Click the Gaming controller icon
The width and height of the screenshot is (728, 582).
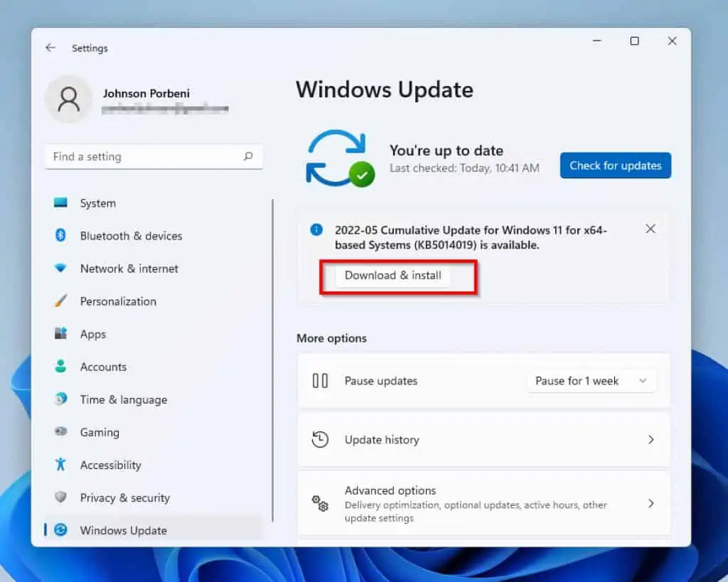[x=61, y=432]
